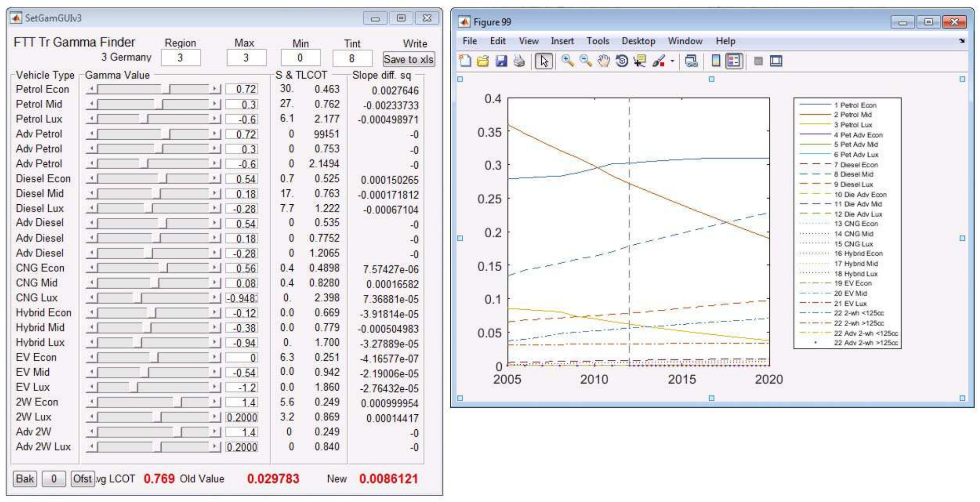Click the Bak button
This screenshot has width=980, height=502.
click(x=25, y=478)
